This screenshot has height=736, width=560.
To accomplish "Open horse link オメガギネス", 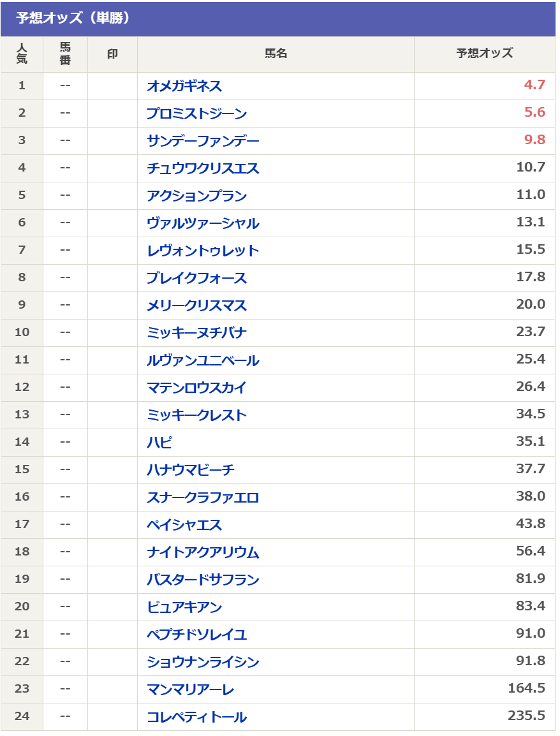I will 184,86.
